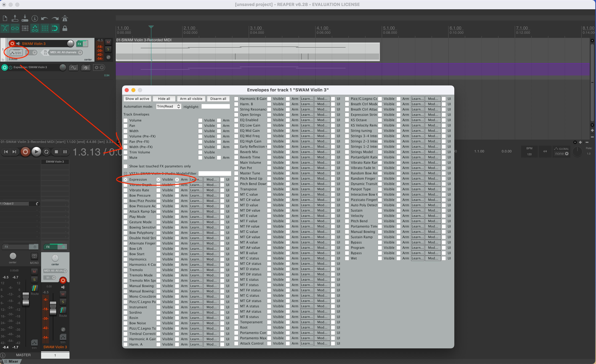Toggle auto-crossfade toolbar icon
The width and height of the screenshot is (596, 364).
5,29
